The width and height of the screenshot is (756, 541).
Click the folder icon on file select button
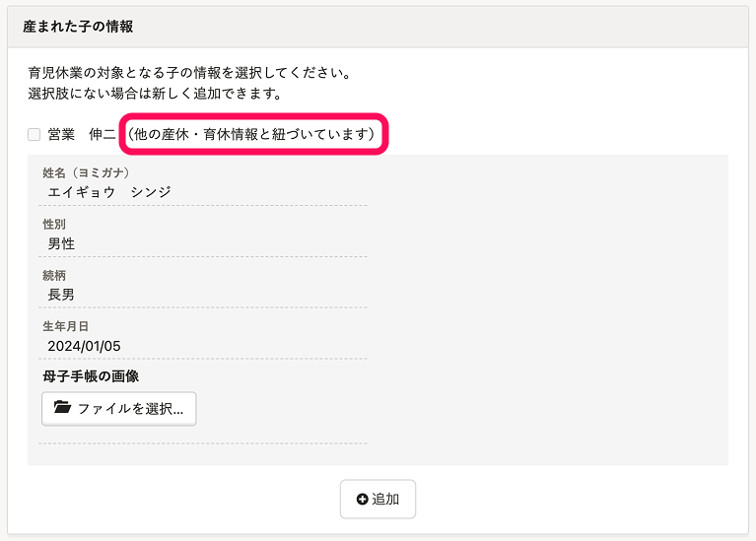click(62, 408)
